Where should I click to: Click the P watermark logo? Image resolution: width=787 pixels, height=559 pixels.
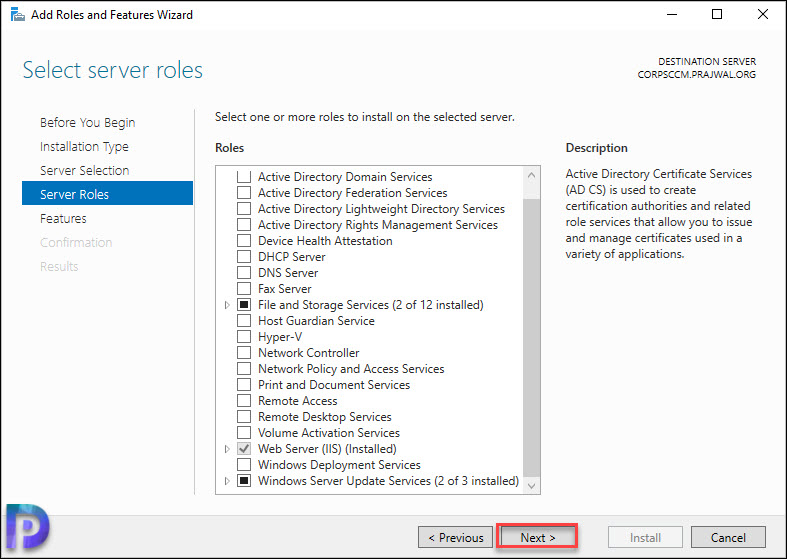point(27,527)
